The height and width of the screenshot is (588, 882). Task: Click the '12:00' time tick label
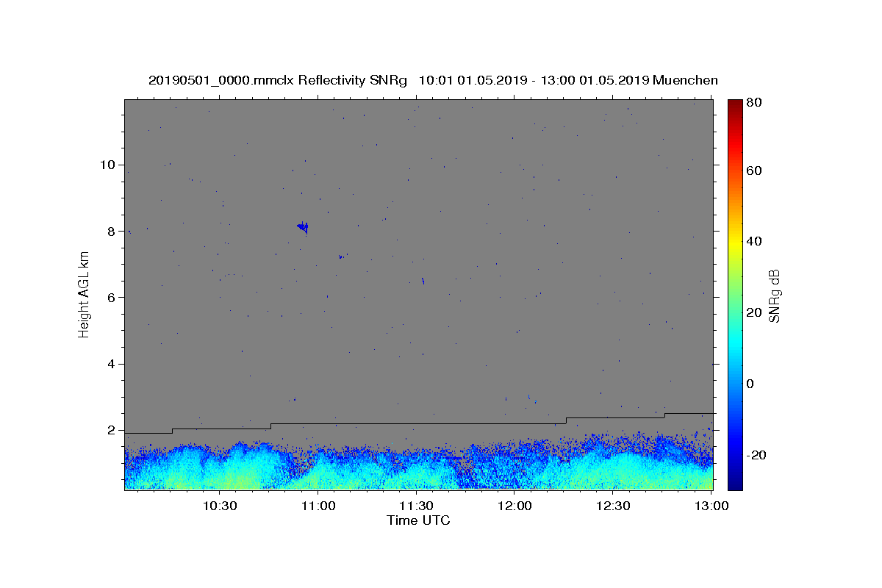coord(514,506)
